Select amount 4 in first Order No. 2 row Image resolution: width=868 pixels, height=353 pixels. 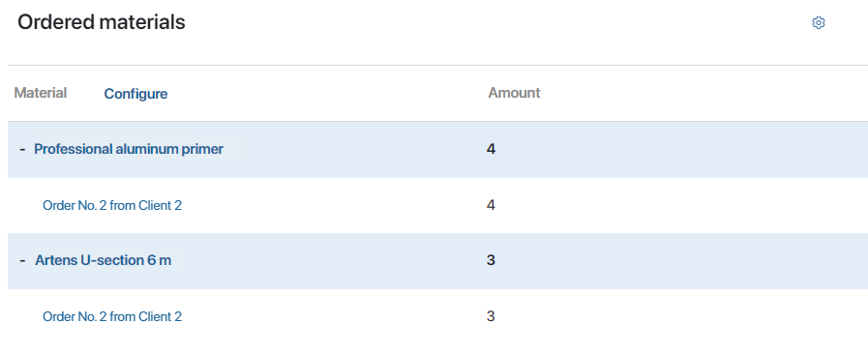click(x=491, y=205)
